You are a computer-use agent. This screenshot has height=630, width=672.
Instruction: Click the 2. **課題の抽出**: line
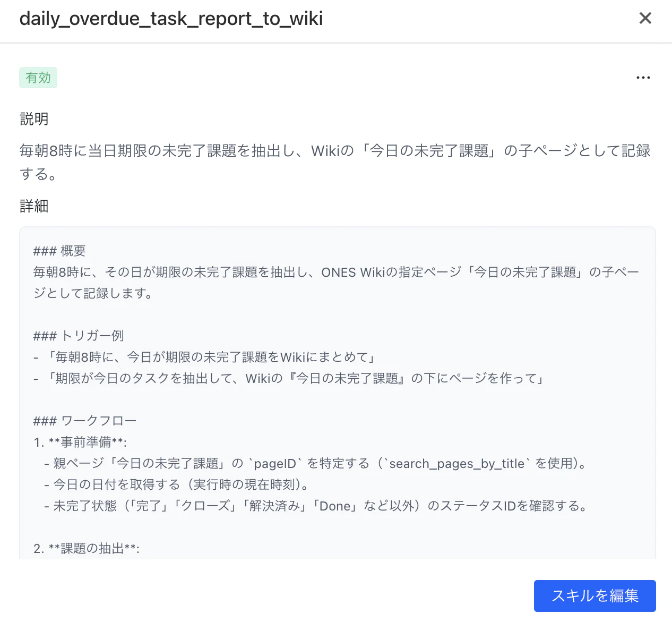tap(87, 548)
